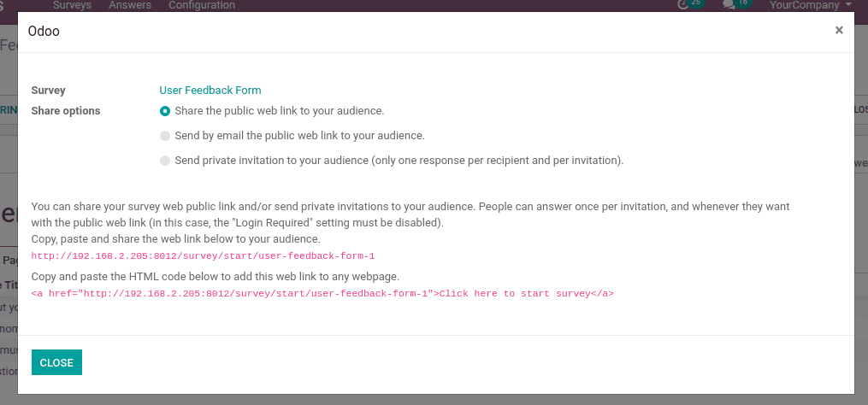Click the activities counter badge showing 25
This screenshot has height=405, width=868.
[x=696, y=3]
